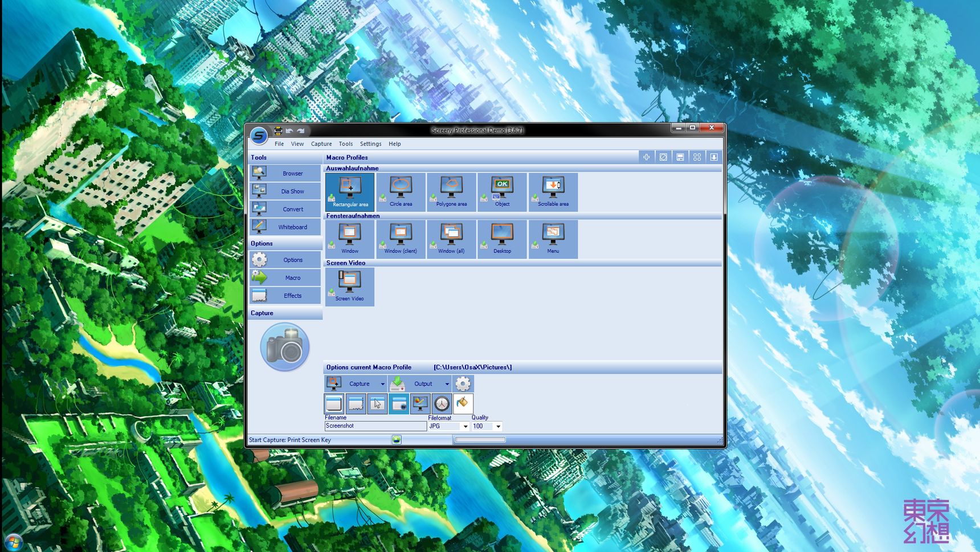
Task: Toggle the clock timer delay option
Action: (x=442, y=403)
